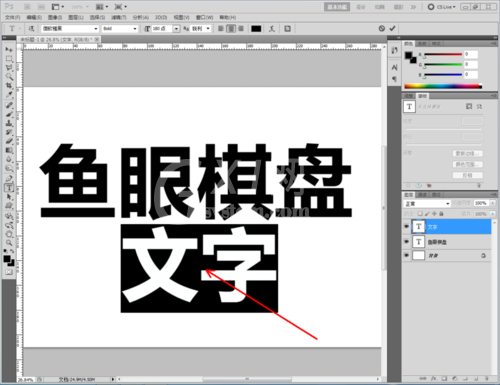This screenshot has height=385, width=500.
Task: Select the Path Selection tool
Action: pyautogui.click(x=9, y=197)
